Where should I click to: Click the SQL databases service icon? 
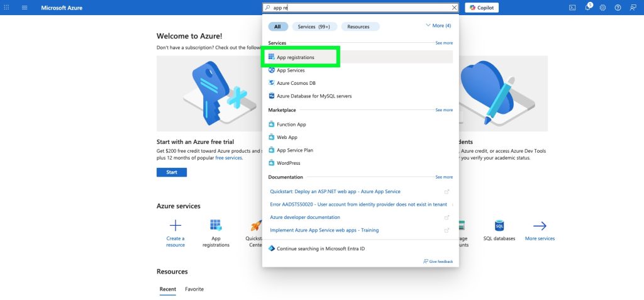tap(499, 226)
